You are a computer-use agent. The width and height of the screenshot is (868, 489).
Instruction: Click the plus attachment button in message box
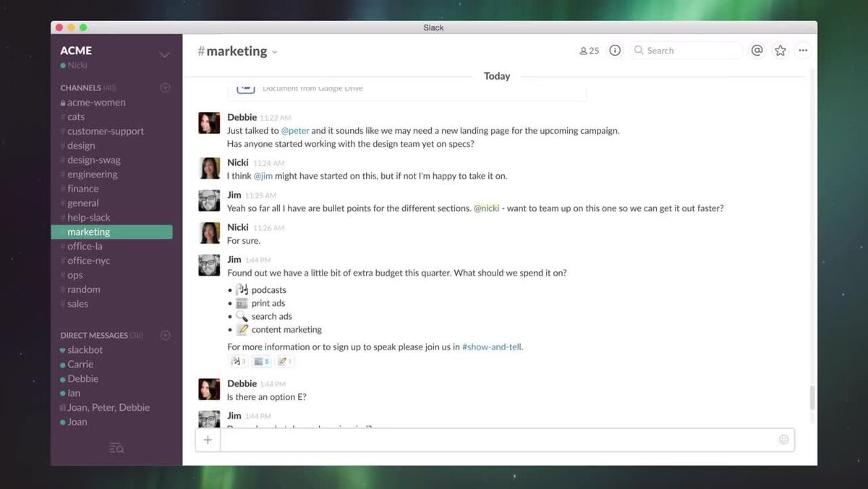pos(208,440)
